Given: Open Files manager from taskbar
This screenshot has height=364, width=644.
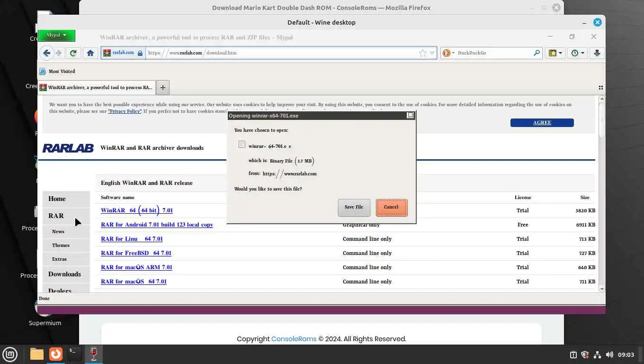Looking at the screenshot, I should (x=37, y=354).
